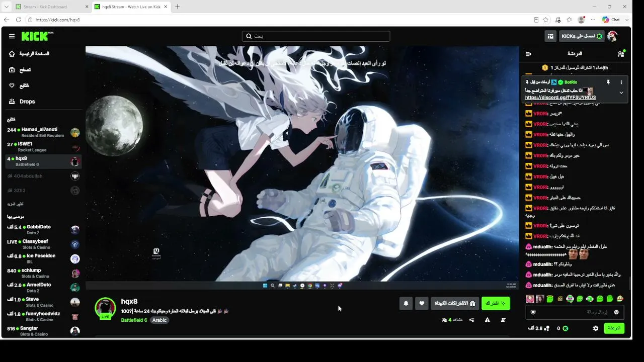Viewport: 644px width, 362px height.
Task: Select hqx8 channel in the sidebar
Action: pyautogui.click(x=43, y=161)
